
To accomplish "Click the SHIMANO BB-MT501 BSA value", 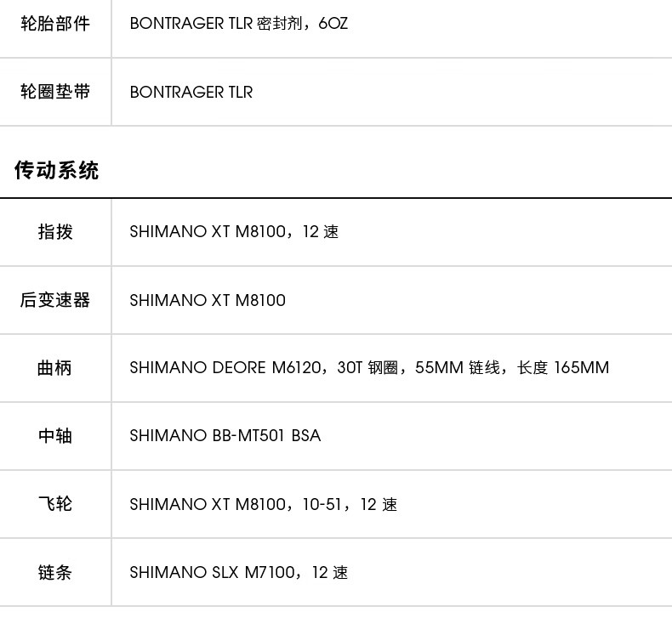I will pos(225,436).
